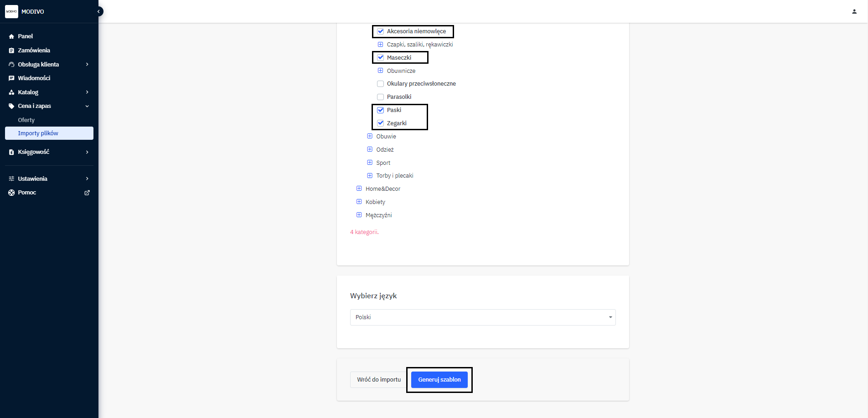The height and width of the screenshot is (418, 868).
Task: Click Wróć do importu button
Action: point(379,380)
